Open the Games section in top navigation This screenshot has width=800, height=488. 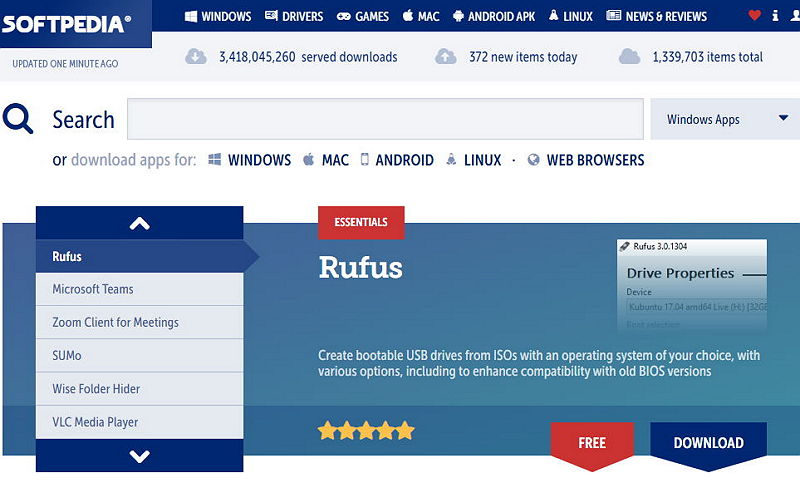[x=363, y=16]
